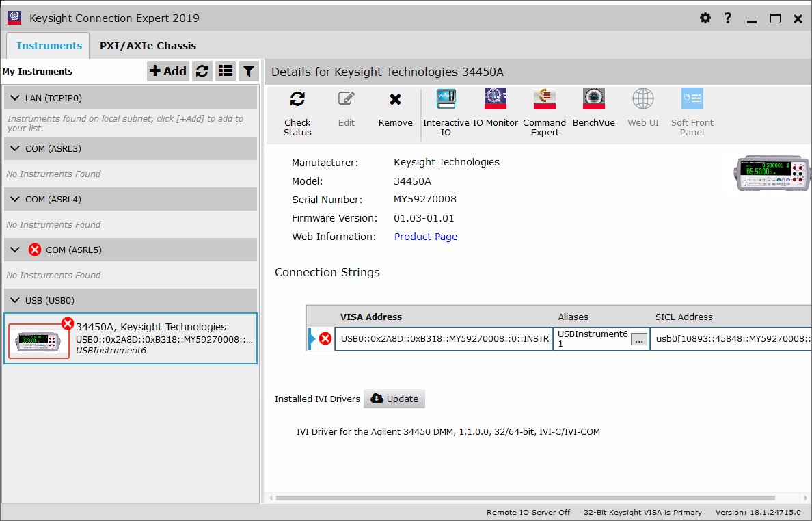Open the Soft Front Panel
The width and height of the screenshot is (812, 521).
[x=692, y=113]
